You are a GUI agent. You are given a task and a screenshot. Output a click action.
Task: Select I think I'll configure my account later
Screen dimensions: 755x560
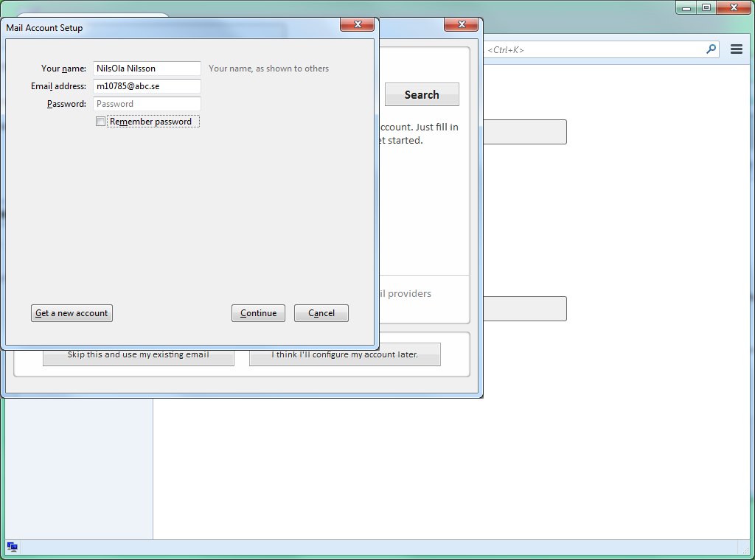344,355
